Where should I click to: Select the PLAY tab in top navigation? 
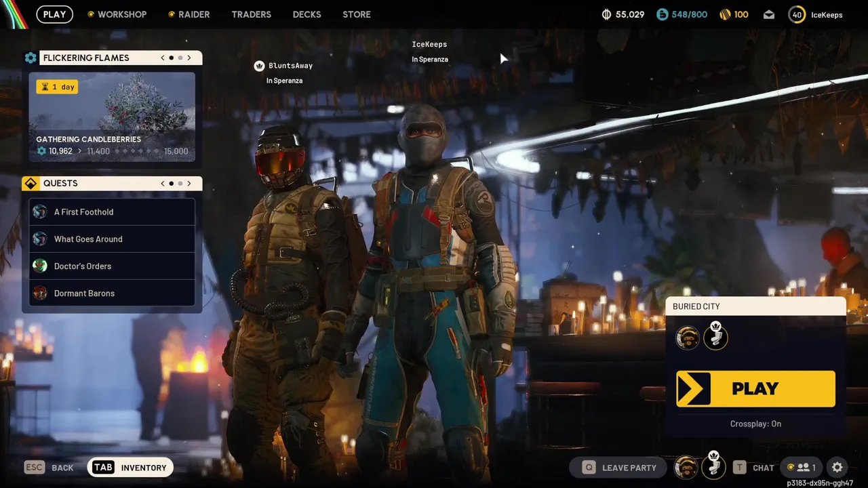click(x=54, y=14)
